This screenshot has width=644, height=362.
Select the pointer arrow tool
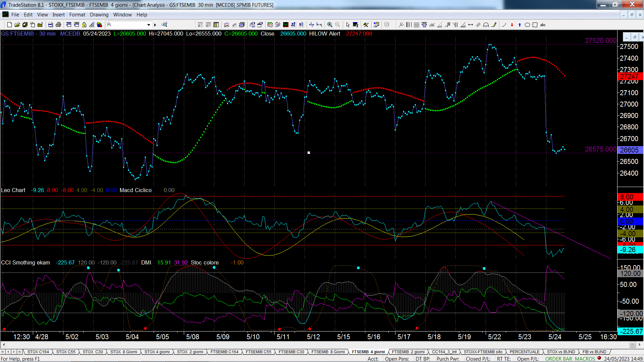point(348,25)
